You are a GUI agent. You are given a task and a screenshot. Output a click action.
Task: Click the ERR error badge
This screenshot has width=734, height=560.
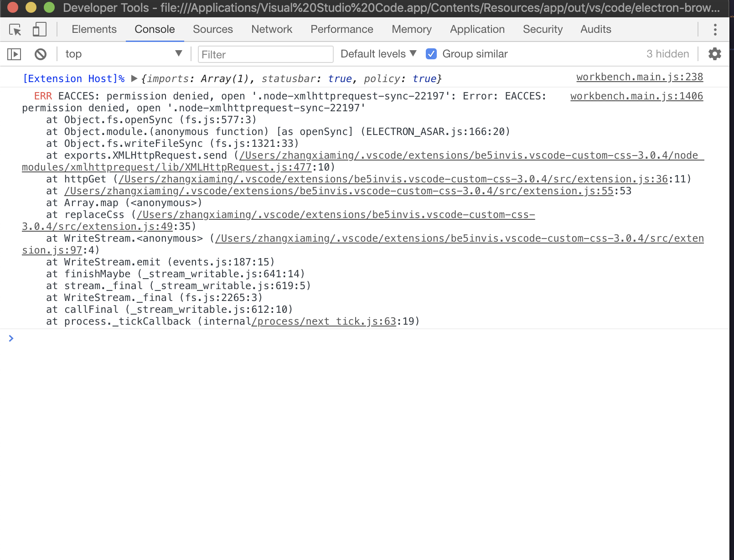point(43,96)
